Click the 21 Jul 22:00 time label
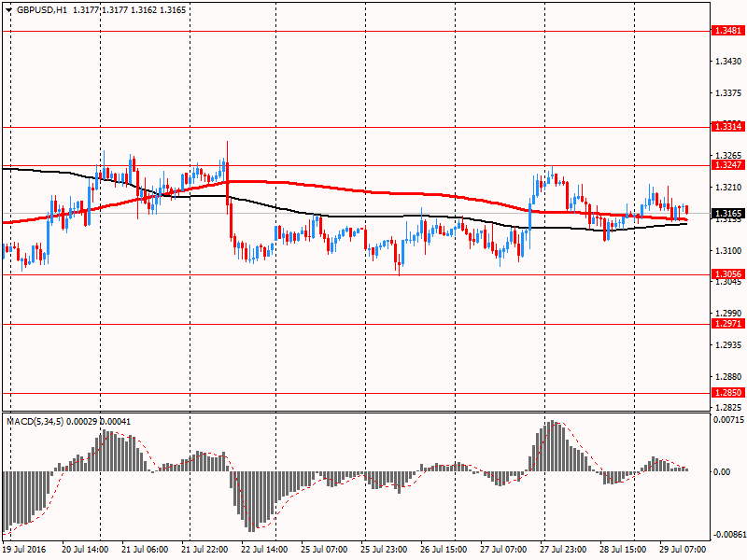This screenshot has height=560, width=747. [204, 549]
